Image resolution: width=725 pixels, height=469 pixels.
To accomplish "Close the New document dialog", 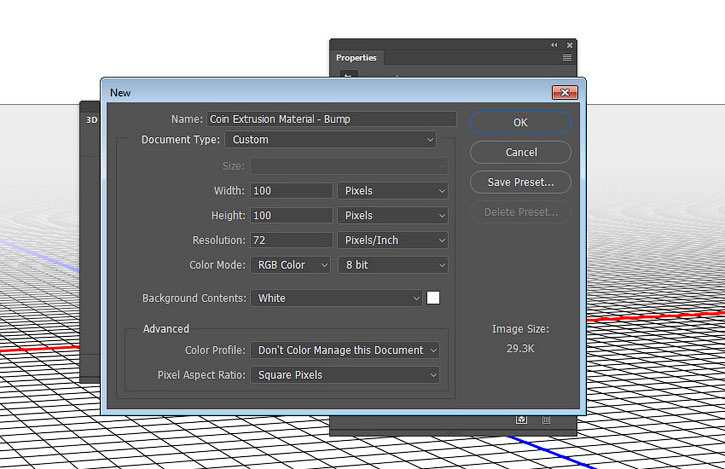I will click(x=564, y=92).
